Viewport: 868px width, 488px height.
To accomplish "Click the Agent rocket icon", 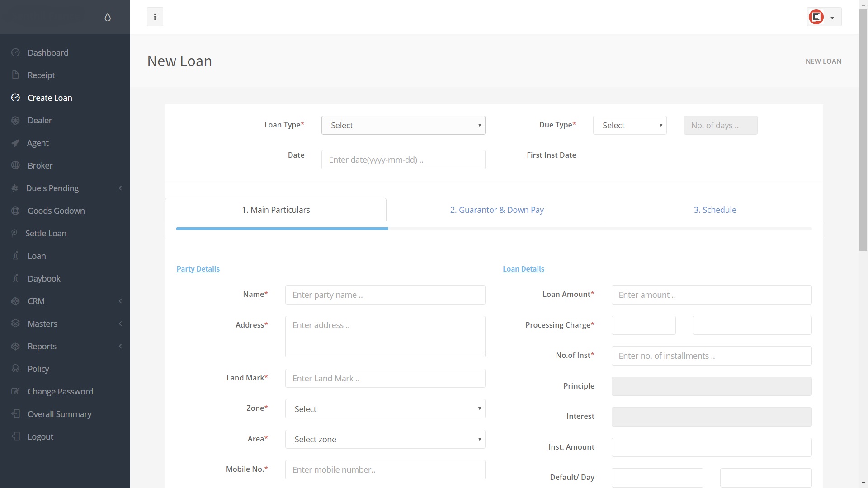I will pyautogui.click(x=15, y=143).
